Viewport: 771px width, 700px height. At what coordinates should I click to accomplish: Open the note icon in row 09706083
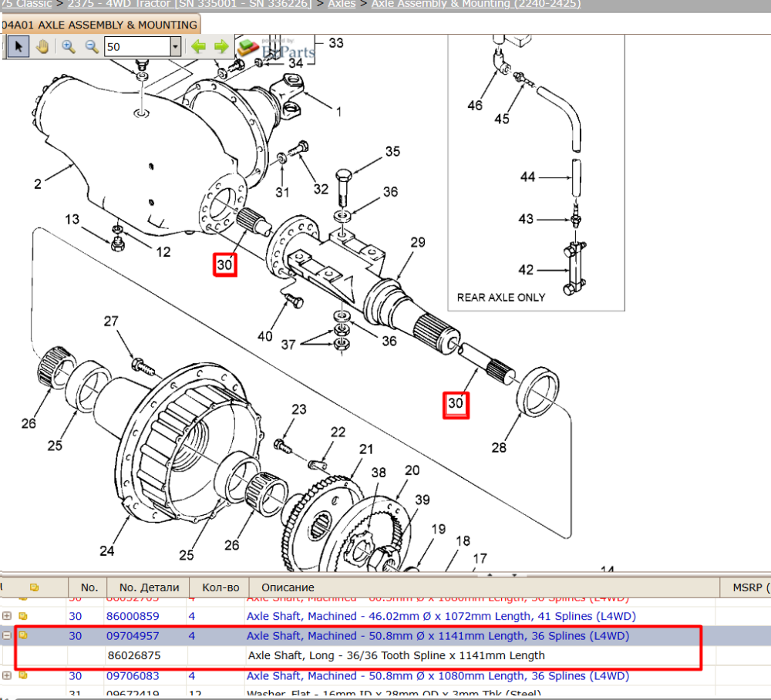[23, 675]
